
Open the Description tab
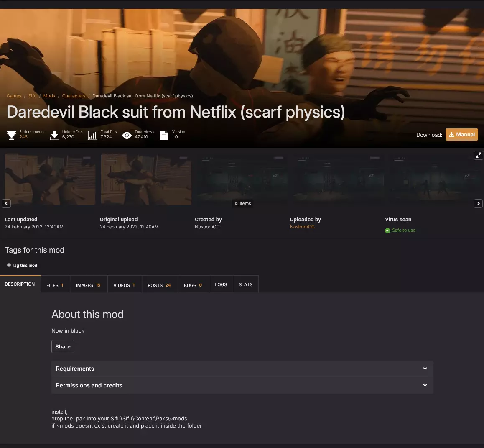pos(20,284)
